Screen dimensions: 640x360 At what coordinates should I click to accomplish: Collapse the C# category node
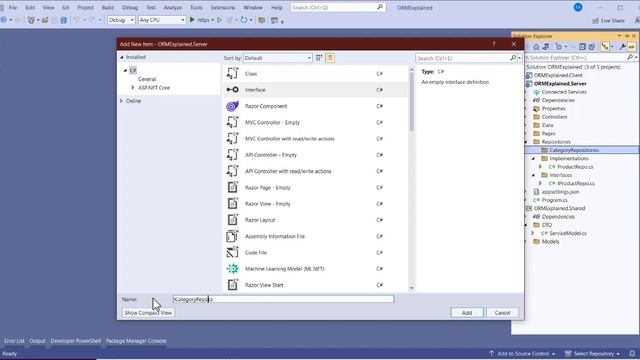(125, 71)
